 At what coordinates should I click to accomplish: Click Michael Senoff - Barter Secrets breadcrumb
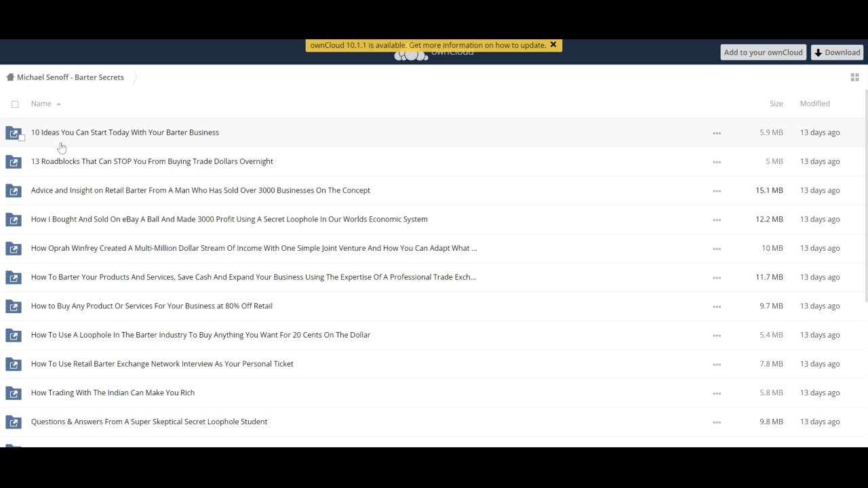point(71,77)
